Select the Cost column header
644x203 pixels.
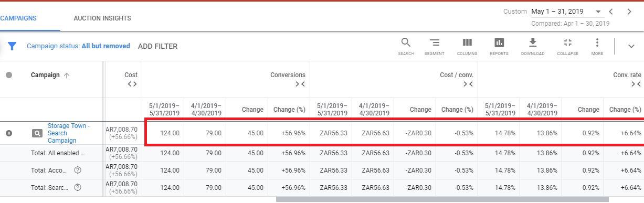click(x=131, y=75)
